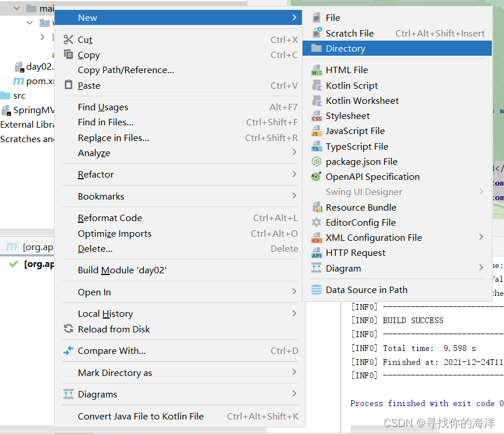Click the Scratch File icon
Image resolution: width=504 pixels, height=434 pixels.
(x=316, y=32)
